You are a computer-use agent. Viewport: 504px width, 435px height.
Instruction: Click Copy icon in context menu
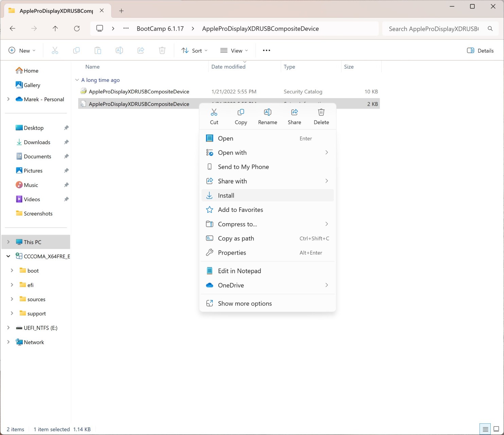tap(241, 112)
